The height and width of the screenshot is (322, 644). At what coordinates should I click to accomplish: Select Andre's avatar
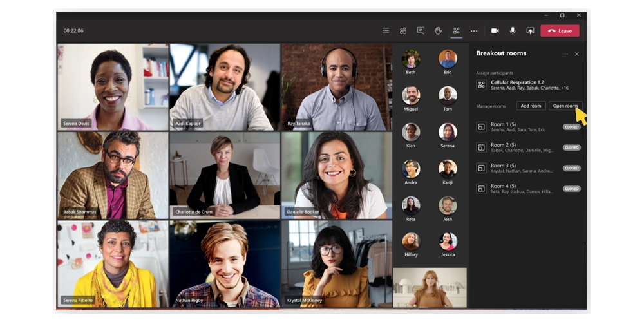click(411, 169)
